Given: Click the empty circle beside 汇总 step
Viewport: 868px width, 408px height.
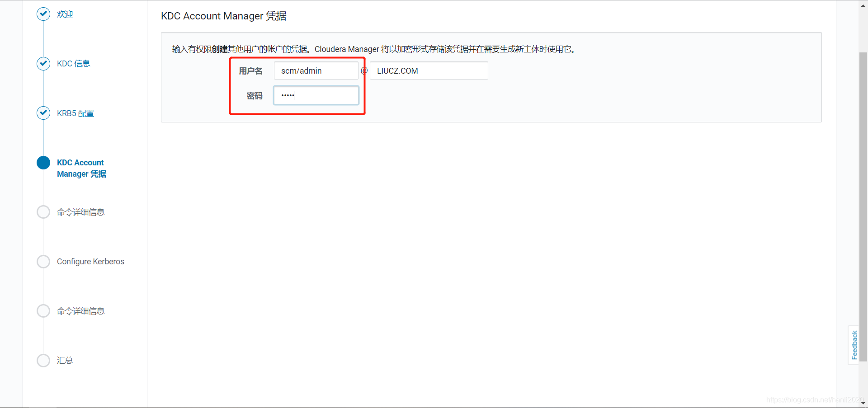Looking at the screenshot, I should click(x=43, y=361).
